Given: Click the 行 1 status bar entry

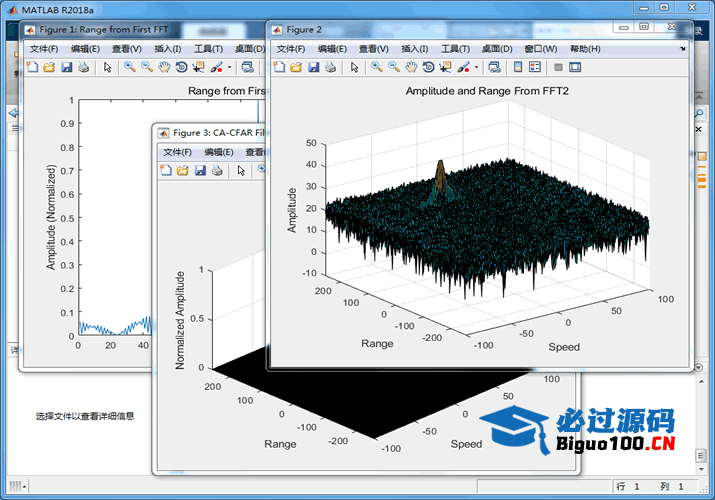Looking at the screenshot, I should coord(628,487).
